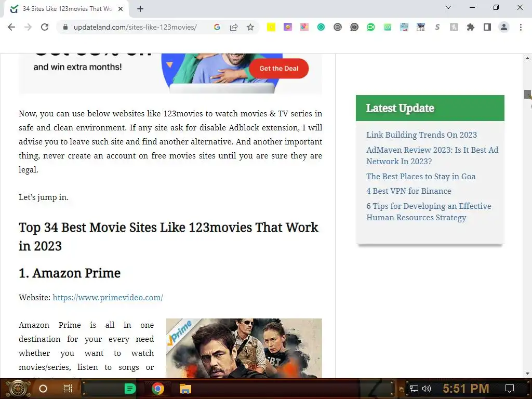Close the 34 Sites Like 123movies tab
This screenshot has height=399, width=532.
[x=121, y=9]
